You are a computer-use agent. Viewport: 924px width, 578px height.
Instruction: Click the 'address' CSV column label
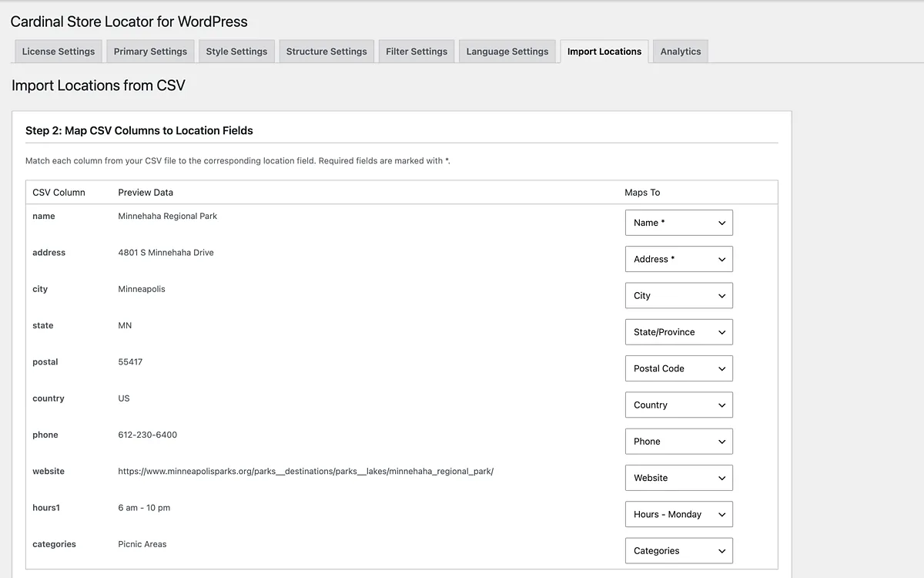click(49, 252)
